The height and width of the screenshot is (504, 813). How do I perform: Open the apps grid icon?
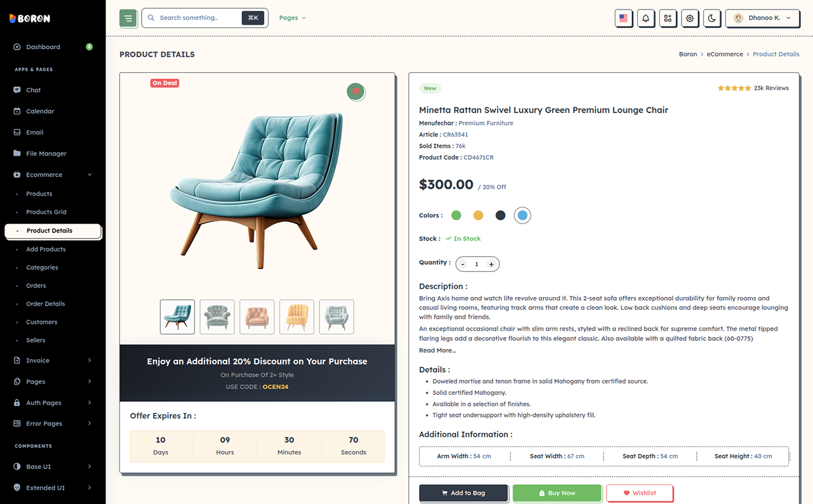pyautogui.click(x=668, y=18)
